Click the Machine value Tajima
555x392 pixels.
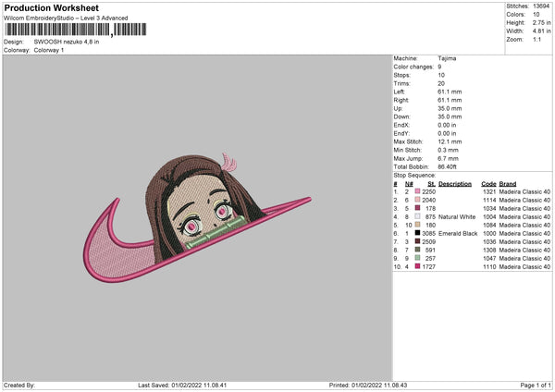pos(447,58)
